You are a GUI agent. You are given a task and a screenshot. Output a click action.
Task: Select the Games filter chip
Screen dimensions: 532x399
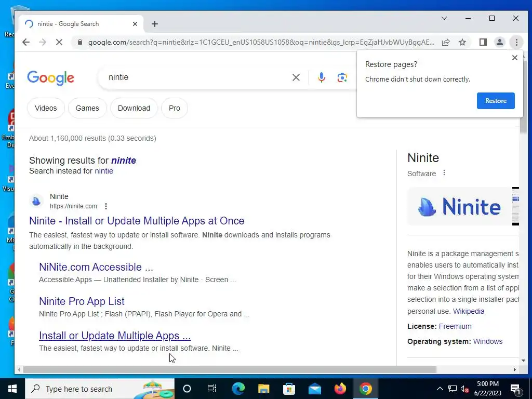[87, 108]
